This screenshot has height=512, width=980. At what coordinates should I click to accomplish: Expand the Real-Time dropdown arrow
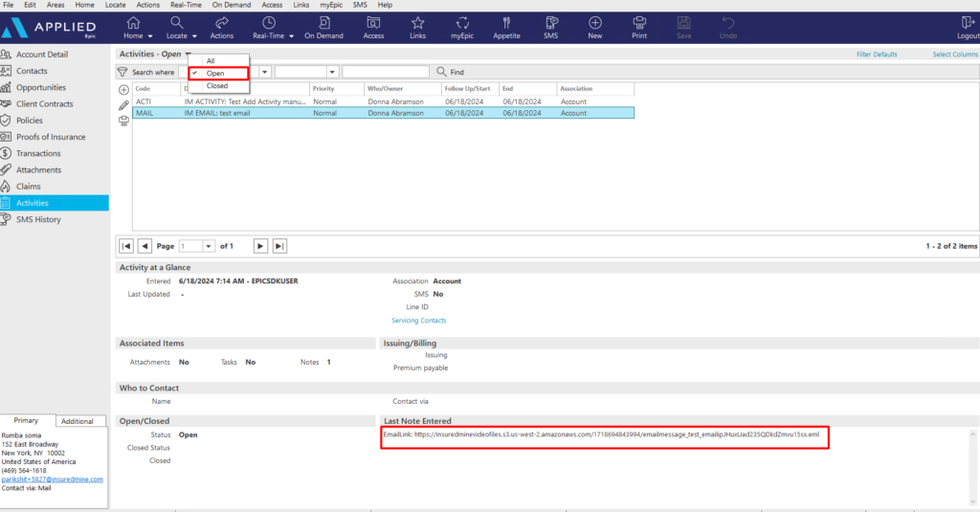pos(291,36)
